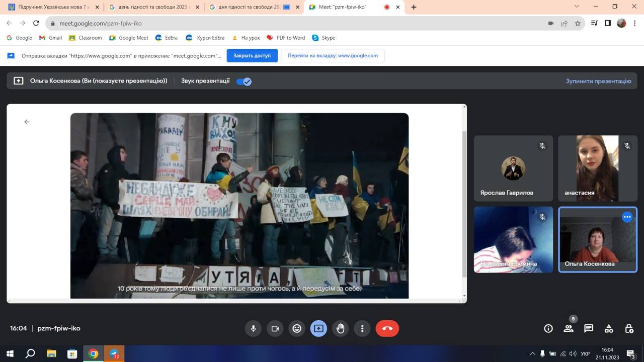Open the chat panel icon
644x362 pixels.
click(589, 328)
